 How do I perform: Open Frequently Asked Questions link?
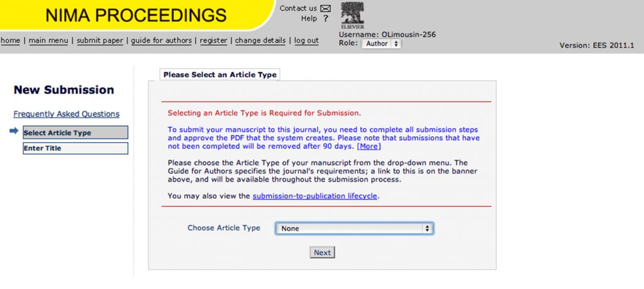pyautogui.click(x=66, y=114)
